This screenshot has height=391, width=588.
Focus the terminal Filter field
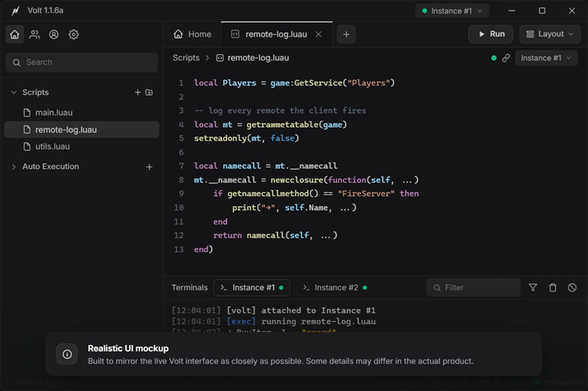click(x=473, y=287)
